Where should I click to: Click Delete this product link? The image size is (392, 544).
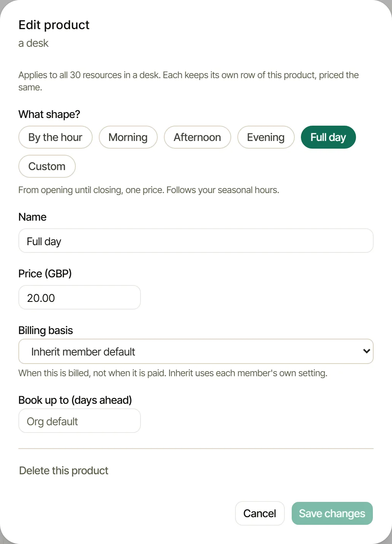64,470
